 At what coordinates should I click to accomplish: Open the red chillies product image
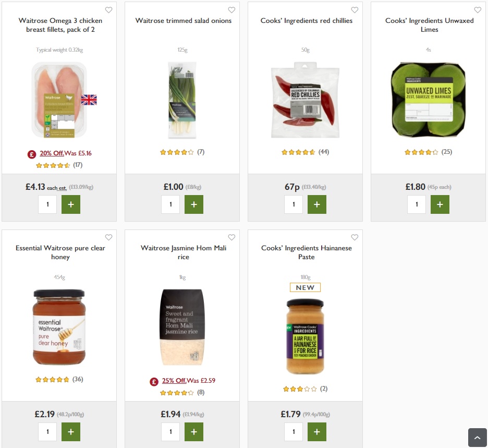click(x=305, y=100)
